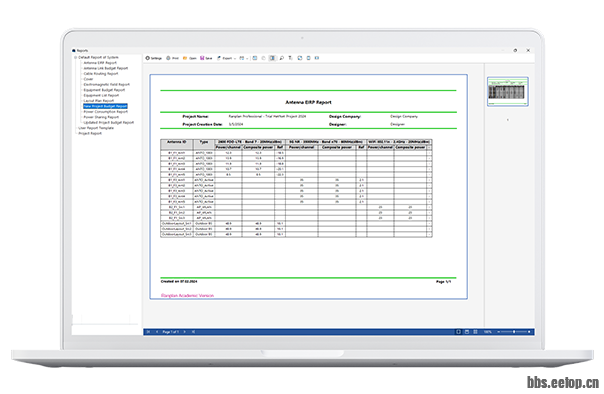Click the page 1 thumbnail preview
Screen dimensions: 604x394
pos(508,92)
